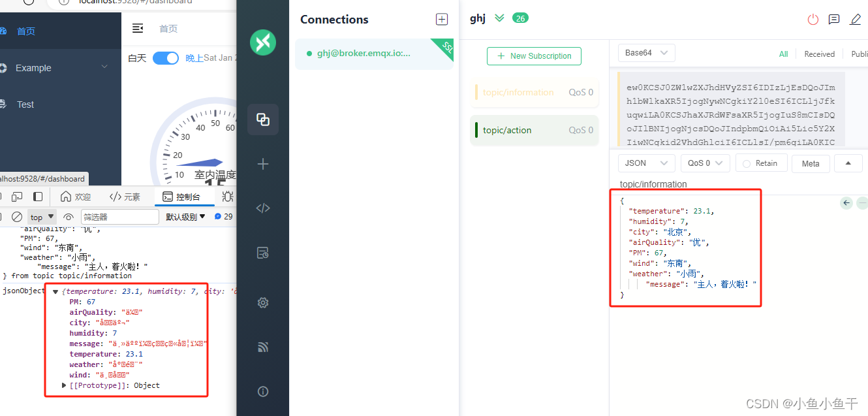Click the "message" line in payload editor
This screenshot has width=868, height=416.
[701, 284]
